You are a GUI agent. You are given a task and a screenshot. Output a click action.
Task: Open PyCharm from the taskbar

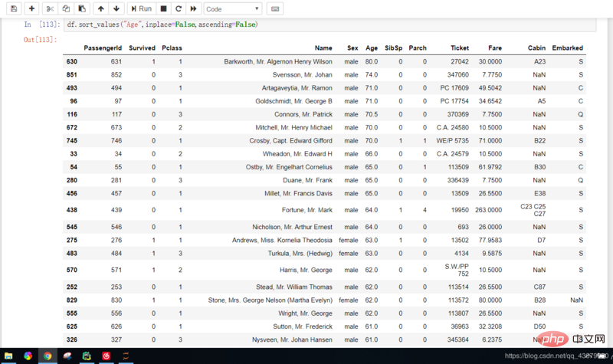pyautogui.click(x=87, y=356)
